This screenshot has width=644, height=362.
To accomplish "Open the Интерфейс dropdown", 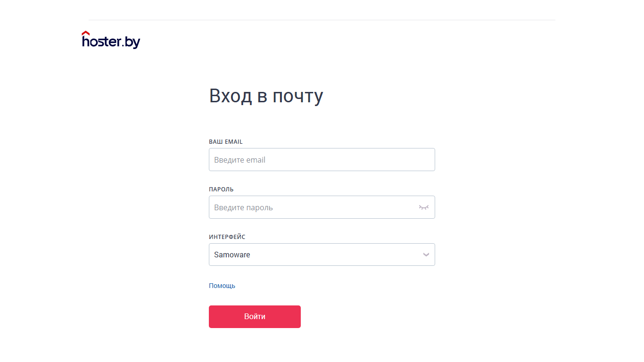I will (x=322, y=255).
